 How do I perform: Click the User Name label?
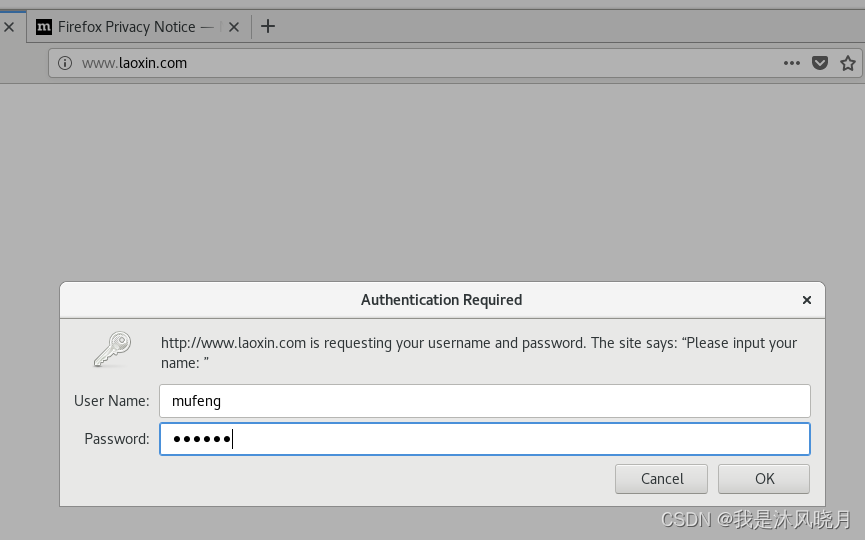[111, 401]
